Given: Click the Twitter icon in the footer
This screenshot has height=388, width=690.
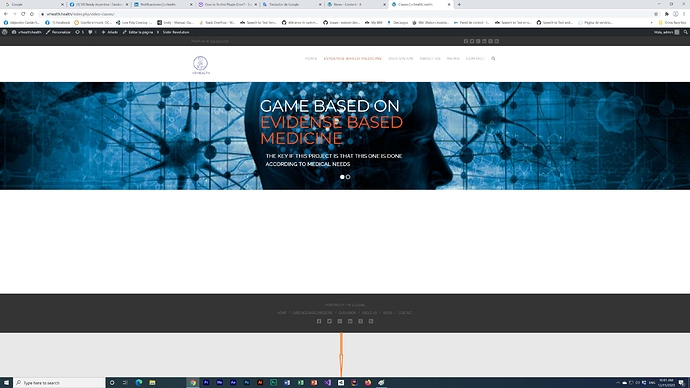Looking at the screenshot, I should (x=329, y=321).
